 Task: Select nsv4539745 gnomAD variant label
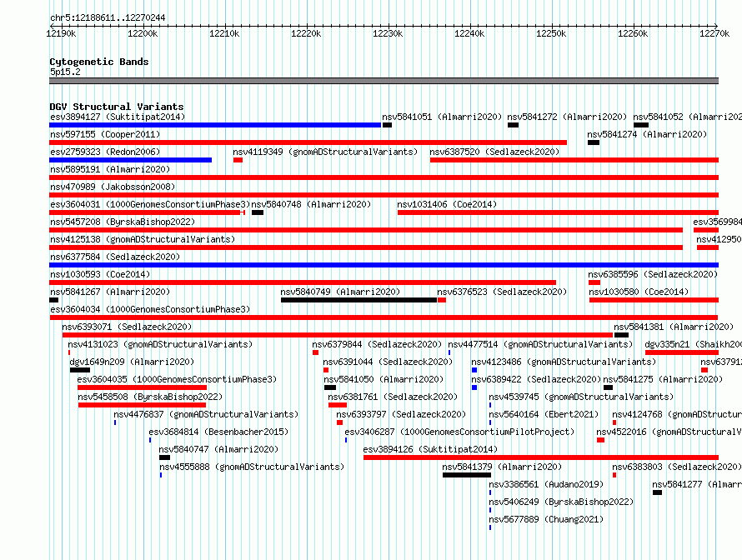581,397
